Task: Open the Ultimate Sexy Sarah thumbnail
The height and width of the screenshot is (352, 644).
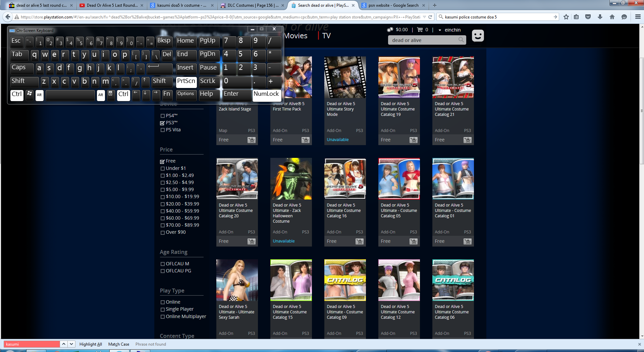Action: click(x=237, y=280)
